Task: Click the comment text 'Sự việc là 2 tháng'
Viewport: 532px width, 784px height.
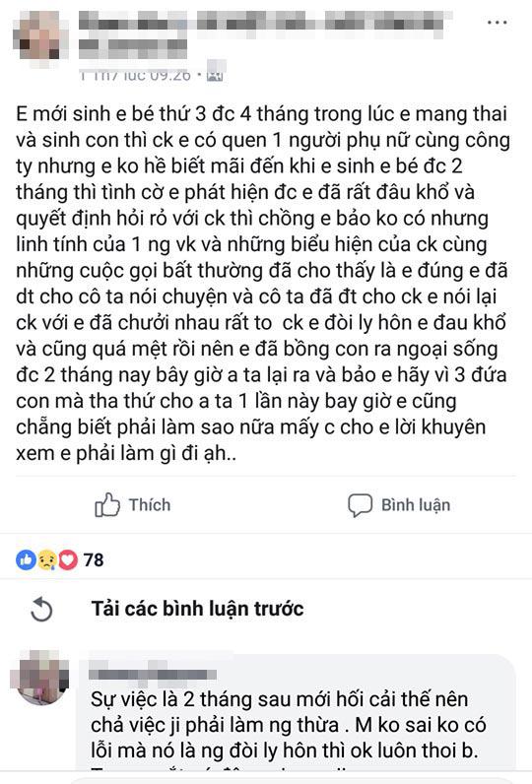Action: click(x=289, y=725)
